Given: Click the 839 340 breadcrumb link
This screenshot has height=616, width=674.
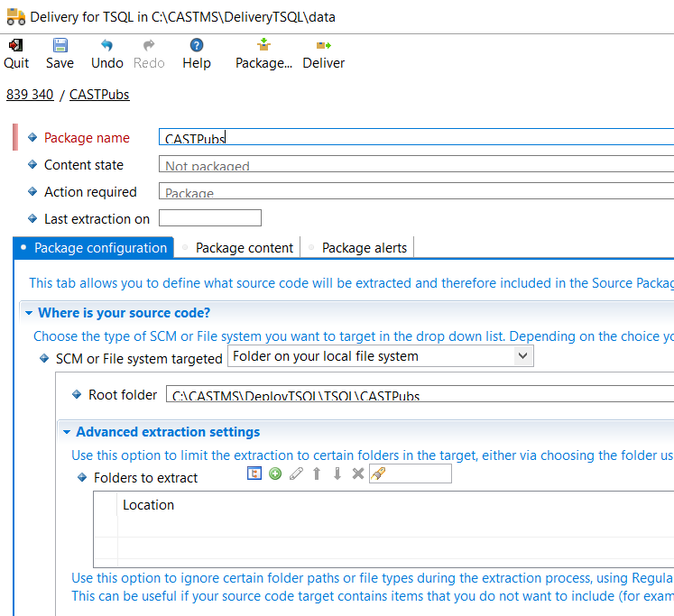Looking at the screenshot, I should click(30, 95).
